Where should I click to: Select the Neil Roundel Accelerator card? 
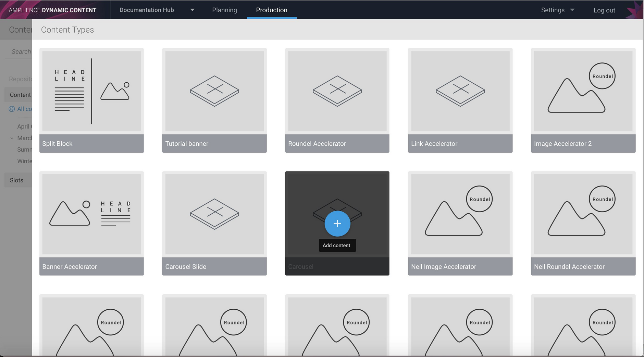tap(583, 223)
